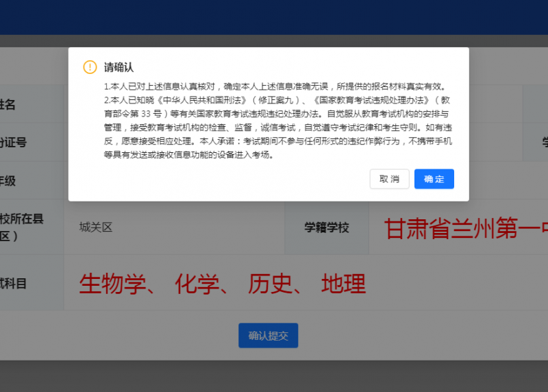Click the 取消 button in the dialog

(x=389, y=179)
